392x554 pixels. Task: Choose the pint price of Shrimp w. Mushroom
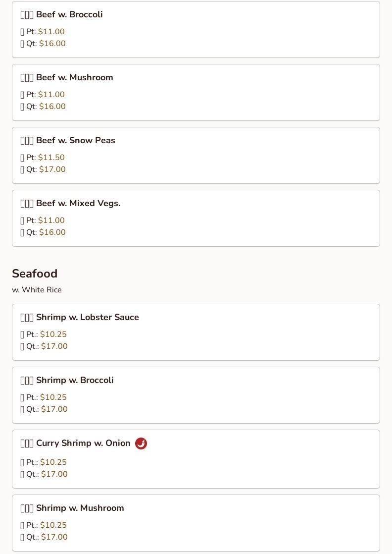point(53,525)
